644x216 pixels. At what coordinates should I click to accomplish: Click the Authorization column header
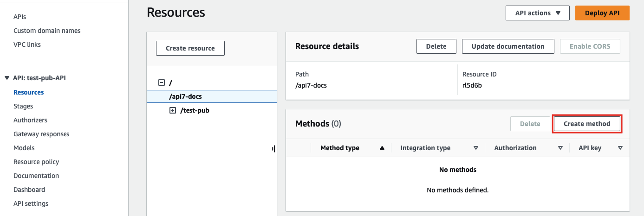(x=515, y=148)
